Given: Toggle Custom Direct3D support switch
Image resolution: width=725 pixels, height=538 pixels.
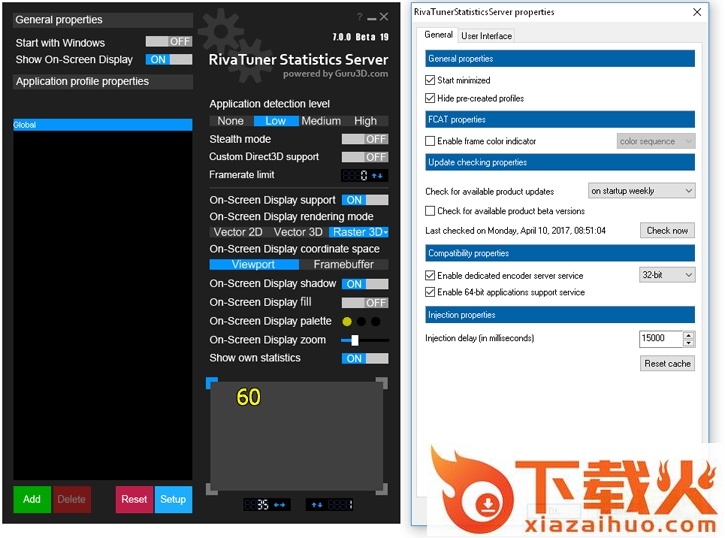Looking at the screenshot, I should [365, 157].
